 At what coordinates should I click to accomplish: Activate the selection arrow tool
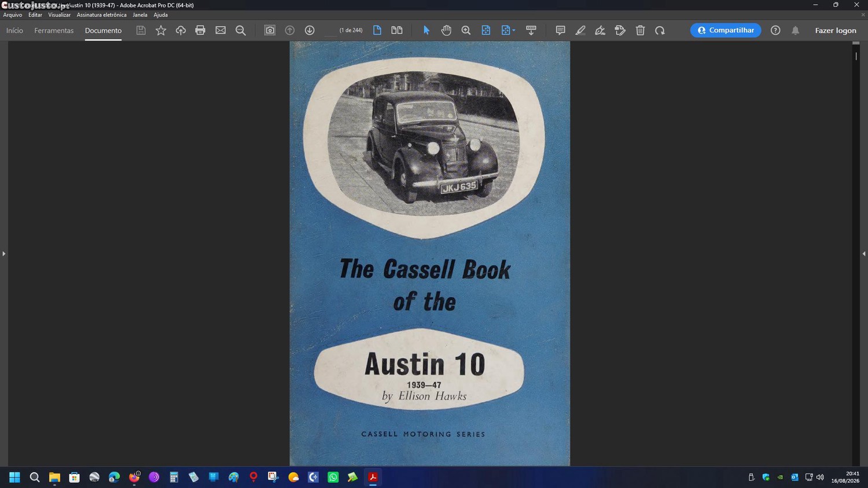(426, 30)
